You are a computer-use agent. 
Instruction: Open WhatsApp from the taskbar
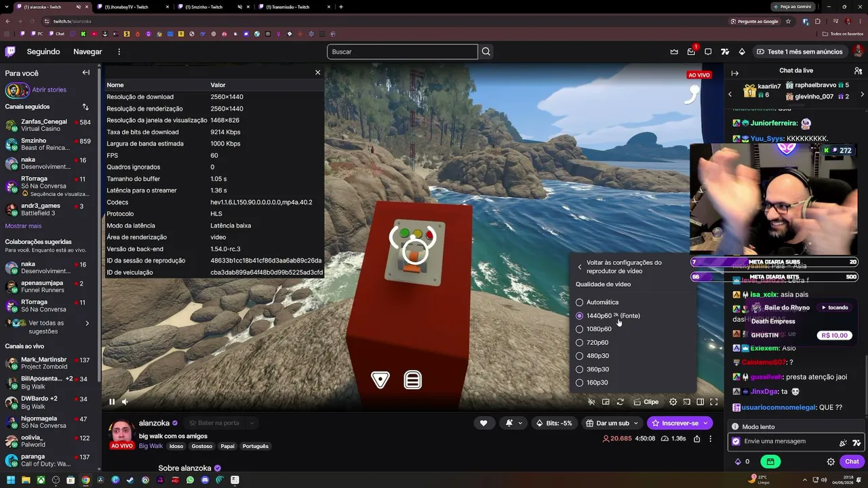pos(190,480)
